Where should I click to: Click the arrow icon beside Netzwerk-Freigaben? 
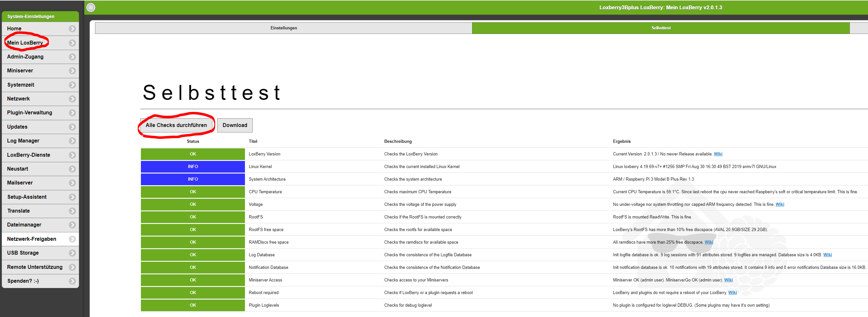(x=72, y=239)
